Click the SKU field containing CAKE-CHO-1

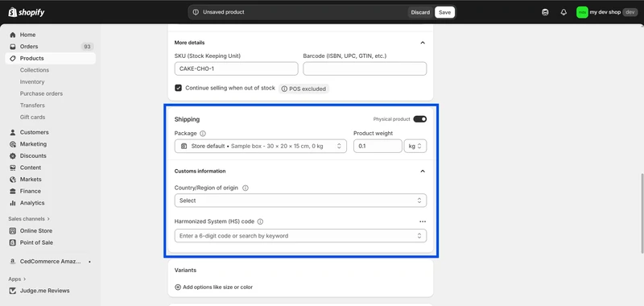236,69
